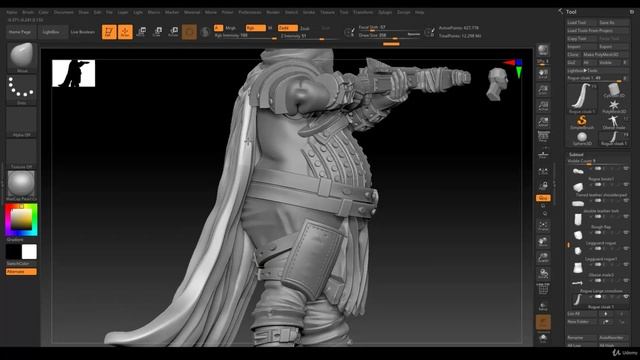
Task: Toggle the Mrgb mode button
Action: (231, 28)
